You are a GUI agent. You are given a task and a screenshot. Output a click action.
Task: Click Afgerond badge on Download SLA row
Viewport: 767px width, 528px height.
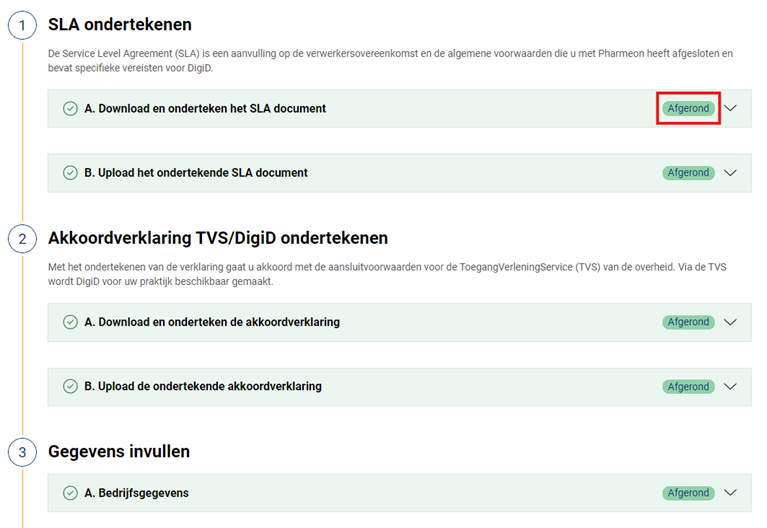click(x=688, y=109)
